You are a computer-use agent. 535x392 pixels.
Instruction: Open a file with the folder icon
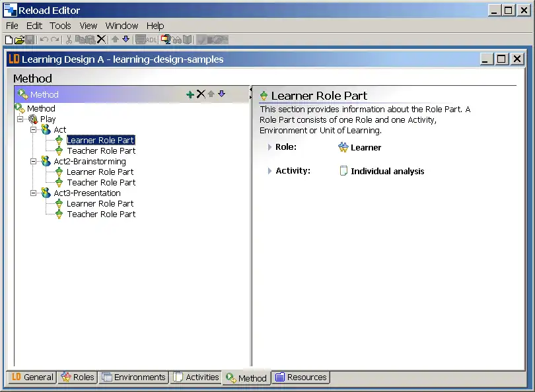tap(19, 40)
